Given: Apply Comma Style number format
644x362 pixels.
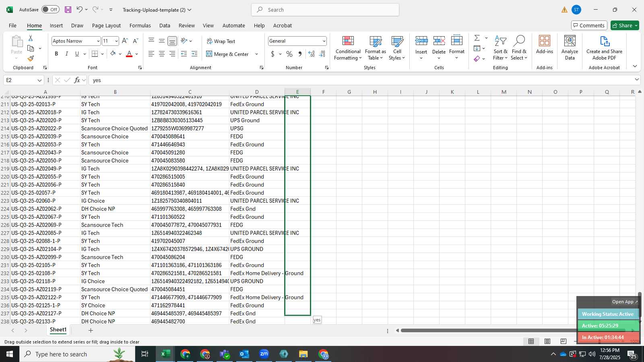Looking at the screenshot, I should (x=300, y=54).
